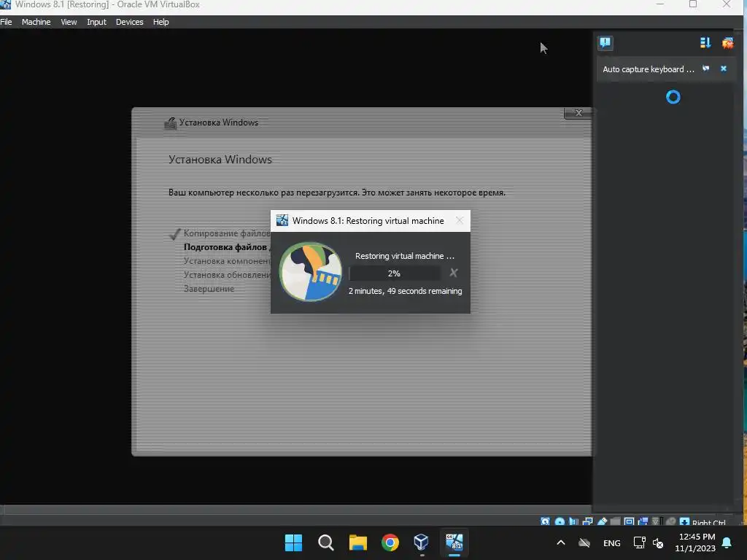747x560 pixels.
Task: Open the clock showing 12:45 PM
Action: pos(695,542)
